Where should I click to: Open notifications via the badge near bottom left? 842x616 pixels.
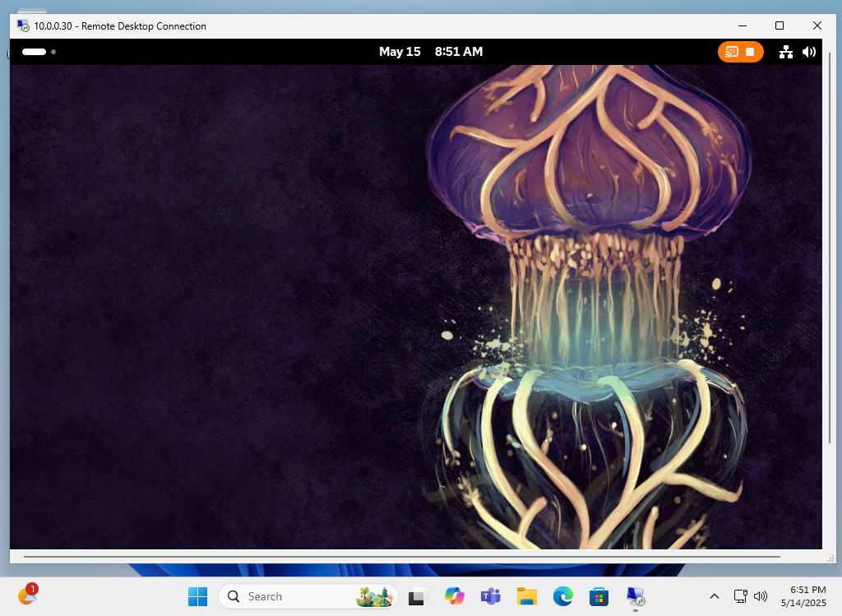tap(30, 590)
